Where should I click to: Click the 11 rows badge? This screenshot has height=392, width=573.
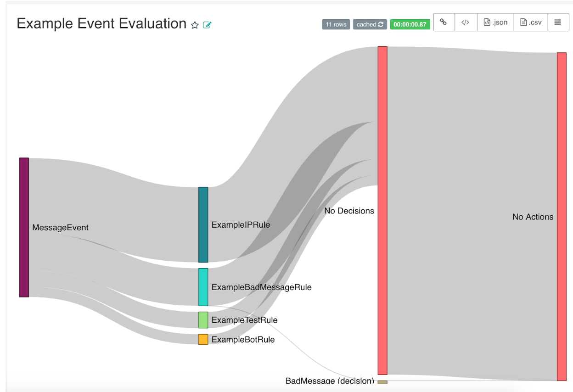point(336,24)
